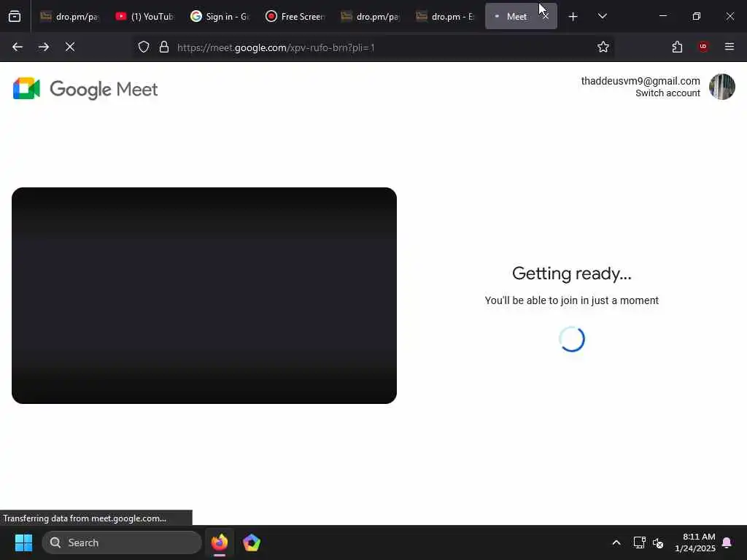Bookmark this page with the star
The height and width of the screenshot is (560, 747).
point(603,47)
